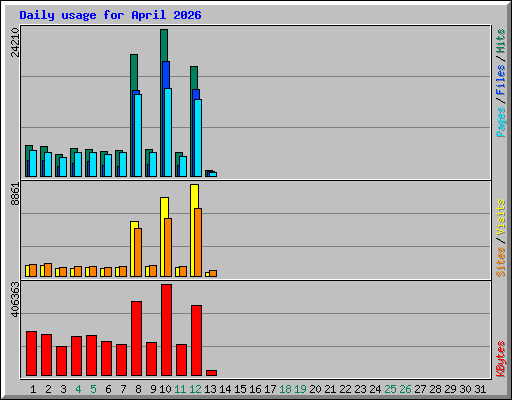This screenshot has width=512, height=400.
Task: Click the red KBytes bar for day 13
Action: pos(211,373)
